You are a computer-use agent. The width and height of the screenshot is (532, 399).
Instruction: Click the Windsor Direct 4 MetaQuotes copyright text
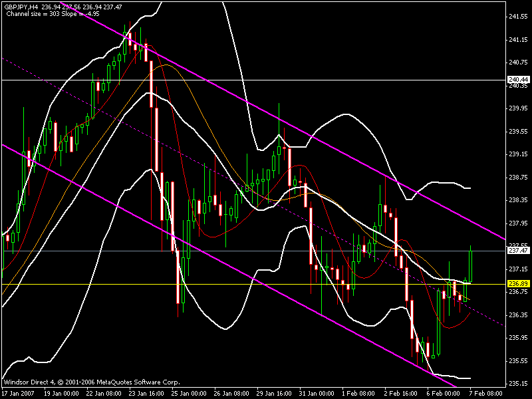[92, 382]
